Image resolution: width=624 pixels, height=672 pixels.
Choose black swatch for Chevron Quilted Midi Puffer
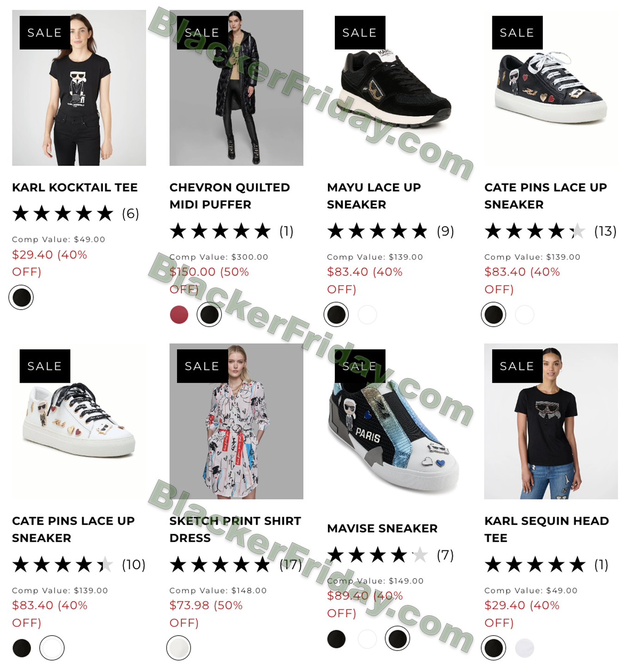pos(209,315)
